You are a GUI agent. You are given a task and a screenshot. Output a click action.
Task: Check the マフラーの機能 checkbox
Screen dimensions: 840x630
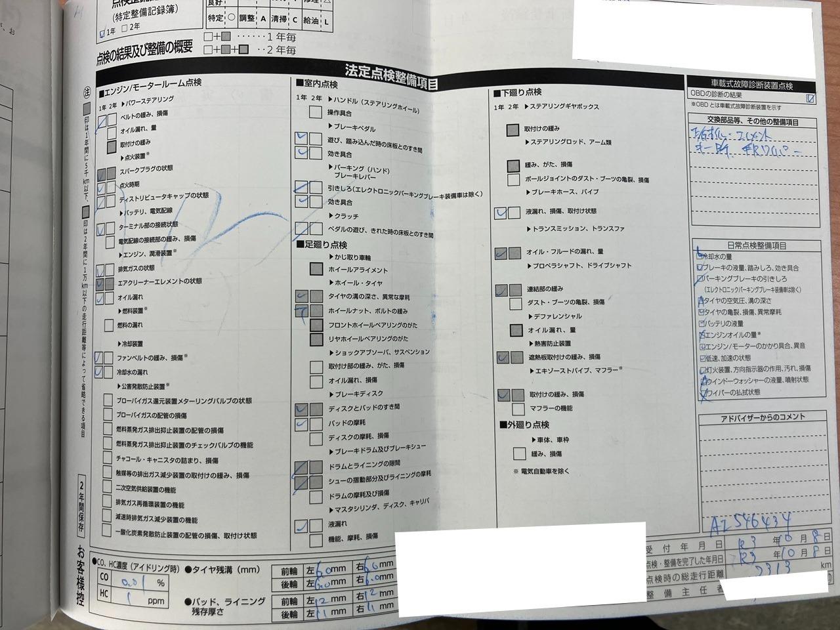(x=514, y=409)
